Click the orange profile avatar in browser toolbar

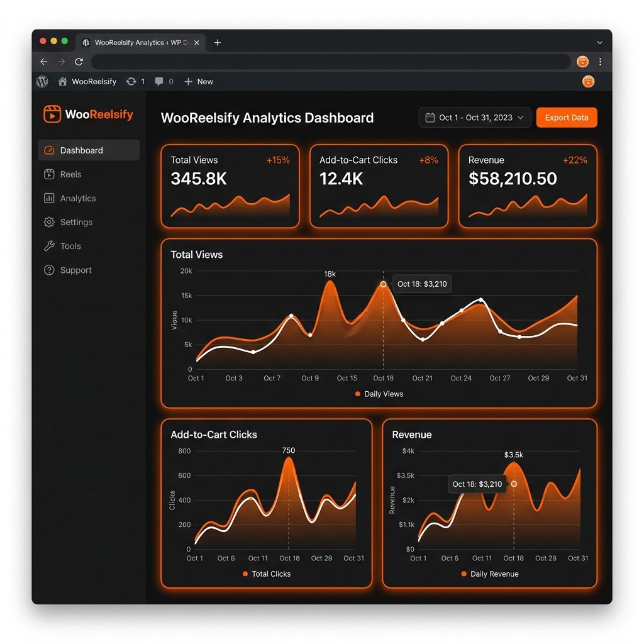pos(582,62)
